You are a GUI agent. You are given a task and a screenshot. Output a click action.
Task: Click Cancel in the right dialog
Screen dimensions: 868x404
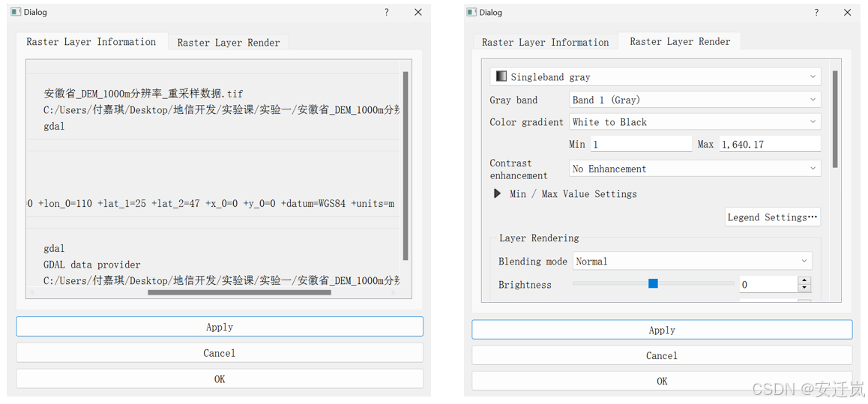point(662,355)
